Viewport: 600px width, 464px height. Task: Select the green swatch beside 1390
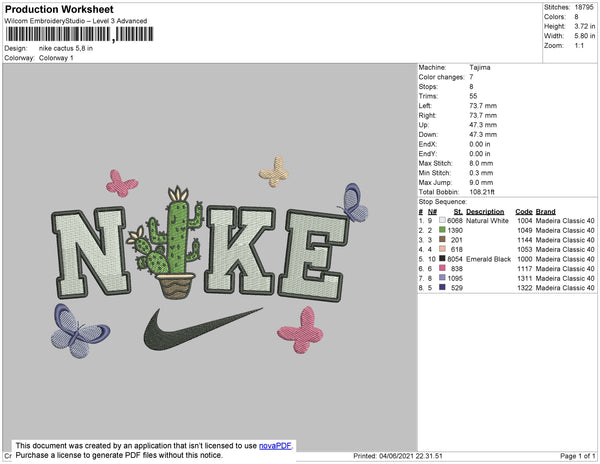[x=442, y=230]
